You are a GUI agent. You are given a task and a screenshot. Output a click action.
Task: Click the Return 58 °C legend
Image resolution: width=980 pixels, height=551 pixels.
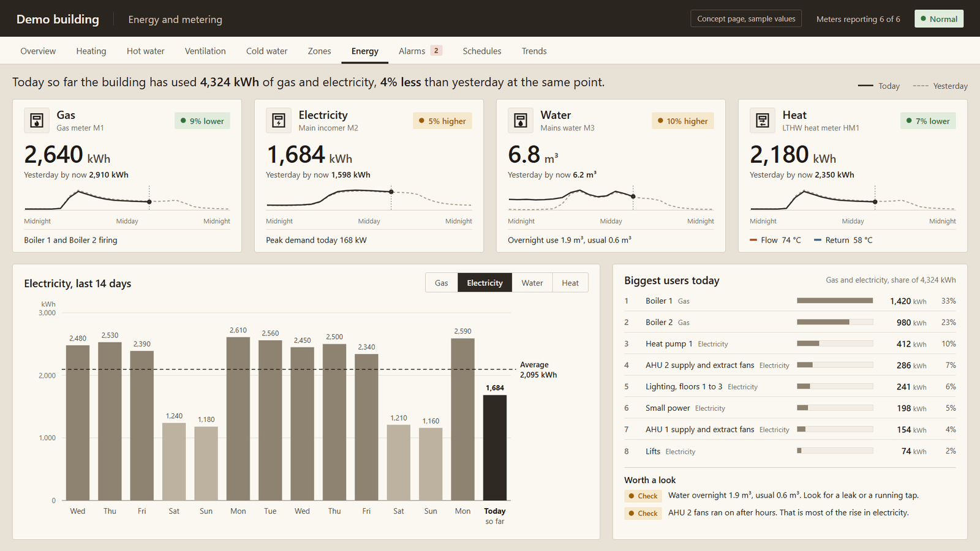(843, 240)
